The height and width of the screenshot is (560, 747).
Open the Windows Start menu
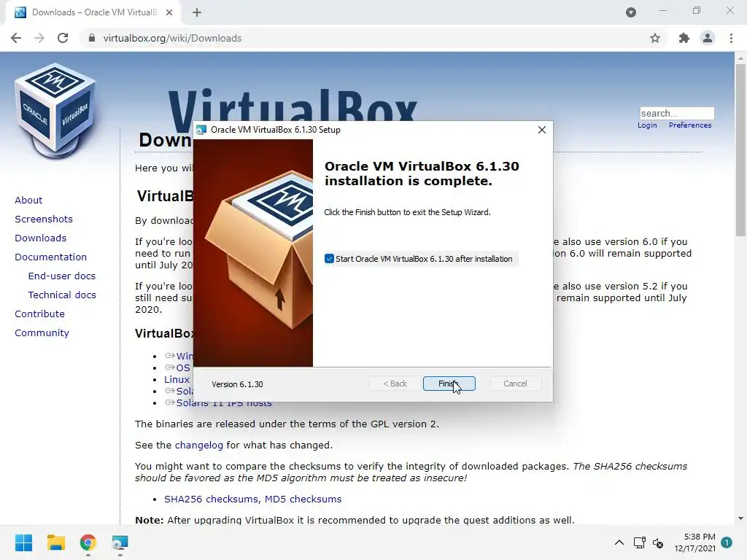tap(24, 542)
